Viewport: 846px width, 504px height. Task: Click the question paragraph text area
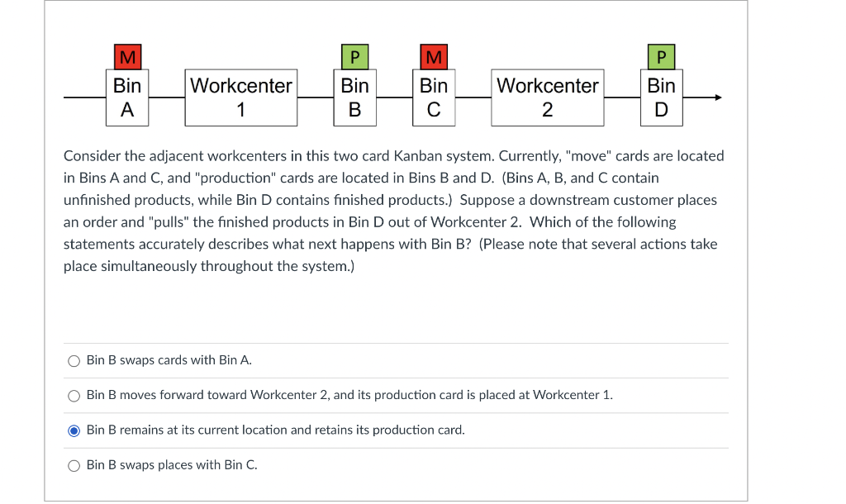tap(393, 211)
